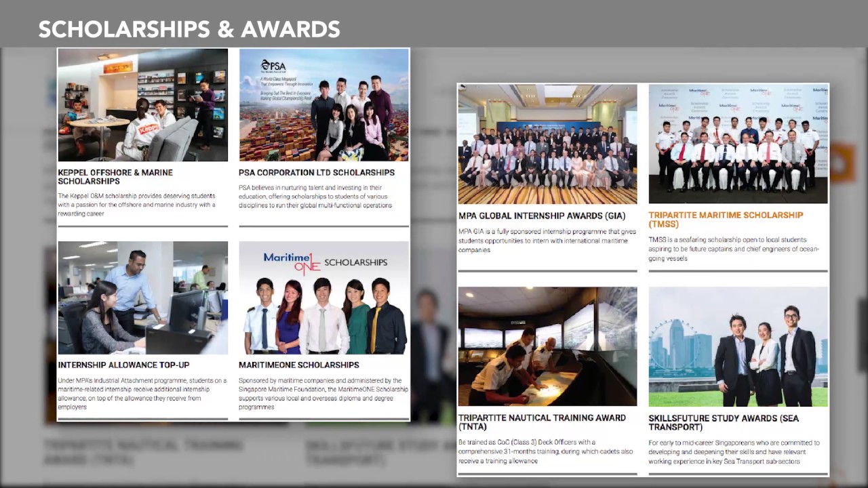
Task: Open the MPA Global Internship Awards (GIA) link
Action: 542,216
